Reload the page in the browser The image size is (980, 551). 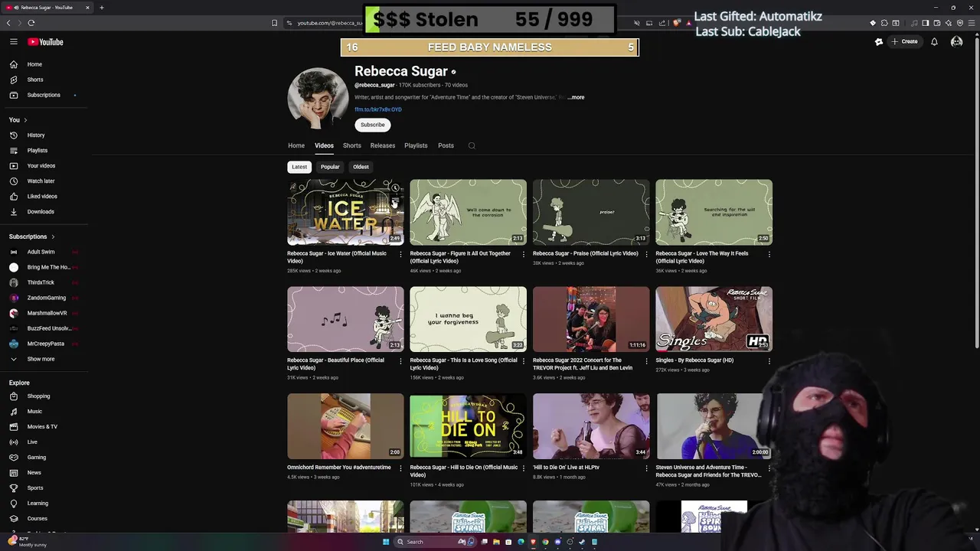click(x=31, y=23)
